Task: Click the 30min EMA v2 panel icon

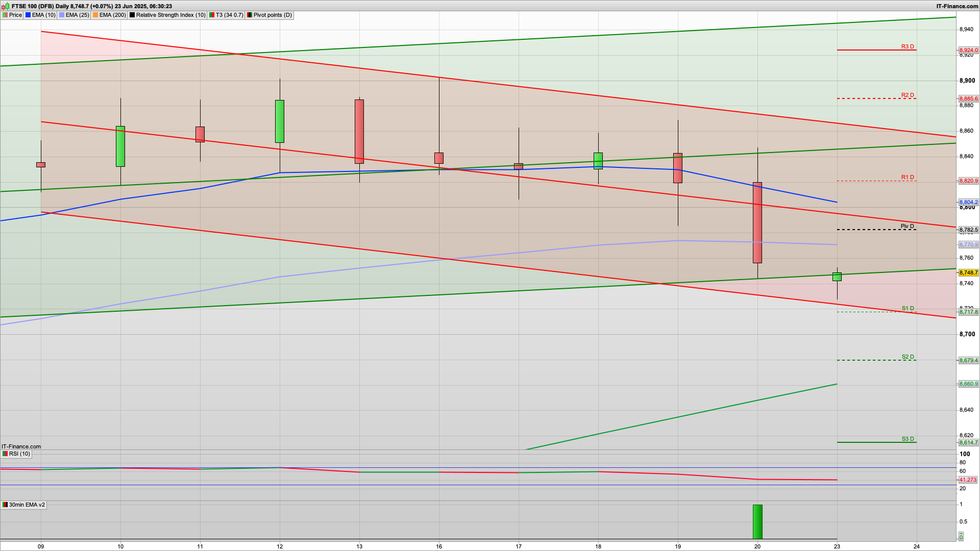Action: [x=5, y=505]
